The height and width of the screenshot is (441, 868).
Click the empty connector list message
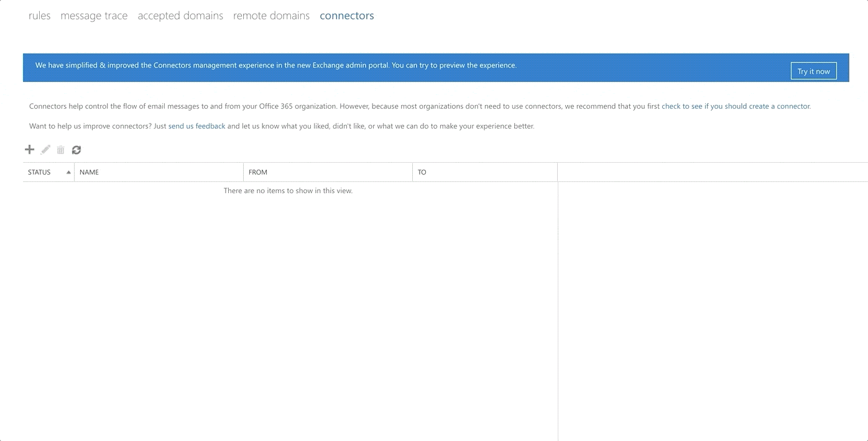[288, 191]
